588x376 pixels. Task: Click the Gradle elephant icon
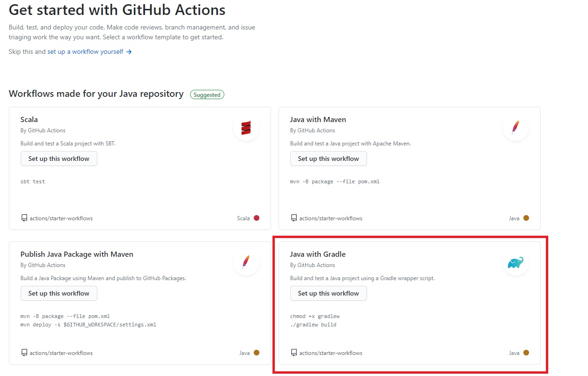pos(516,262)
